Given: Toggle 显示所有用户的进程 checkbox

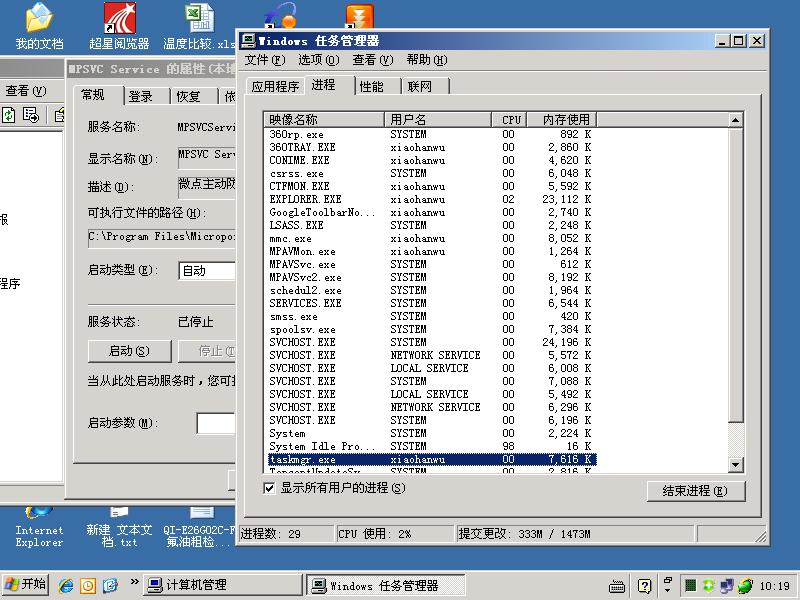Looking at the screenshot, I should [269, 488].
